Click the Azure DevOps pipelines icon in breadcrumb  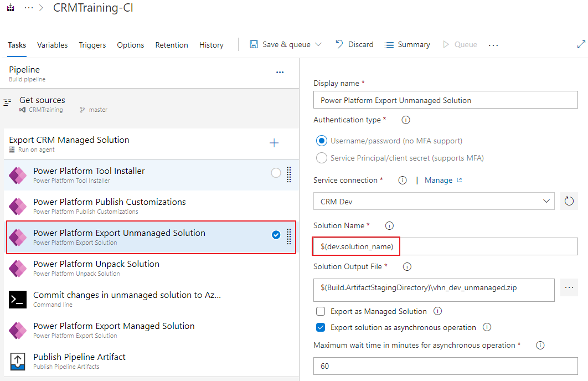[11, 8]
